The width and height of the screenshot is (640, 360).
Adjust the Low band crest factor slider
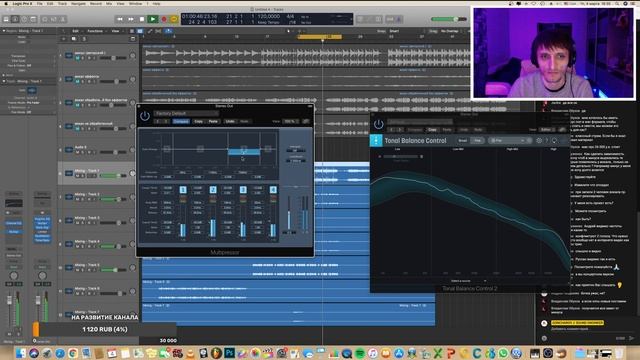point(400,156)
